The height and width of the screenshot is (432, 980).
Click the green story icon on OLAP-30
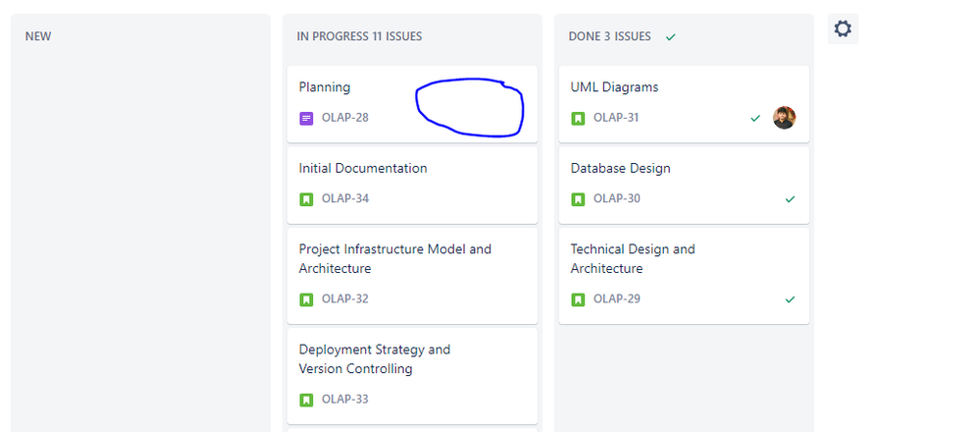578,199
